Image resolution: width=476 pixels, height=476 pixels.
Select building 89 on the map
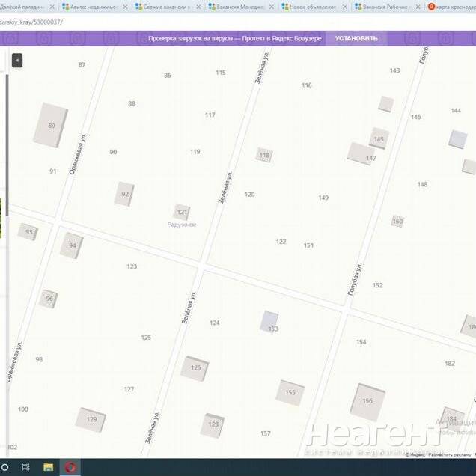(51, 125)
